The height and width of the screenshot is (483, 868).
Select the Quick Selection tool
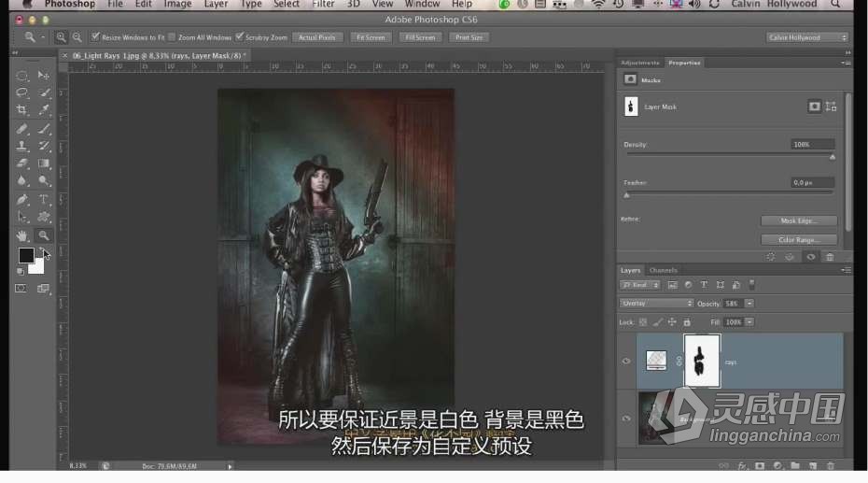(43, 92)
